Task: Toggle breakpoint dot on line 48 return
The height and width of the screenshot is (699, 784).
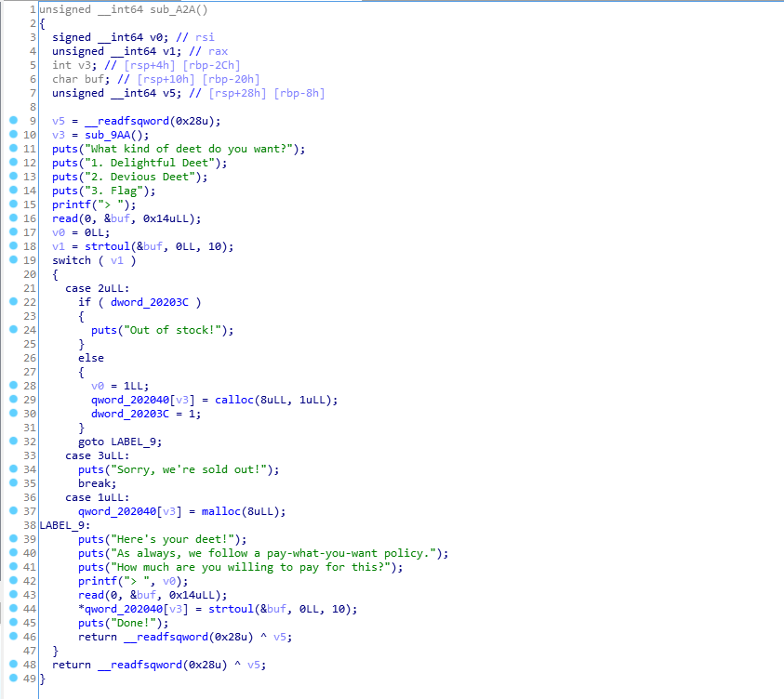Action: tap(14, 664)
